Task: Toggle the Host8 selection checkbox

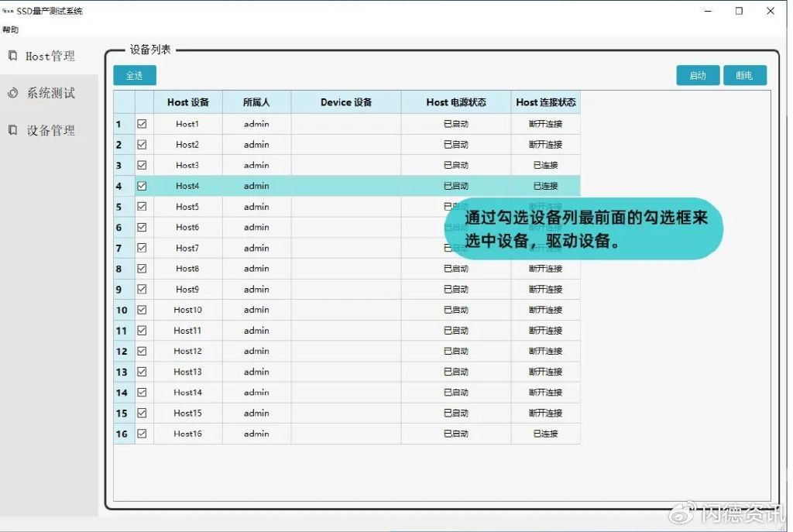Action: [x=142, y=268]
